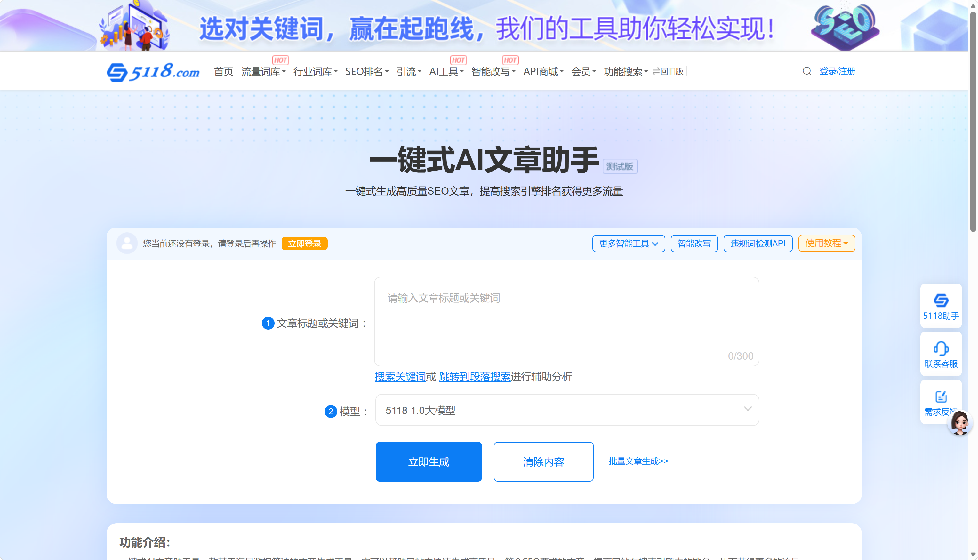
Task: Open the AI工具 menu
Action: pos(446,72)
